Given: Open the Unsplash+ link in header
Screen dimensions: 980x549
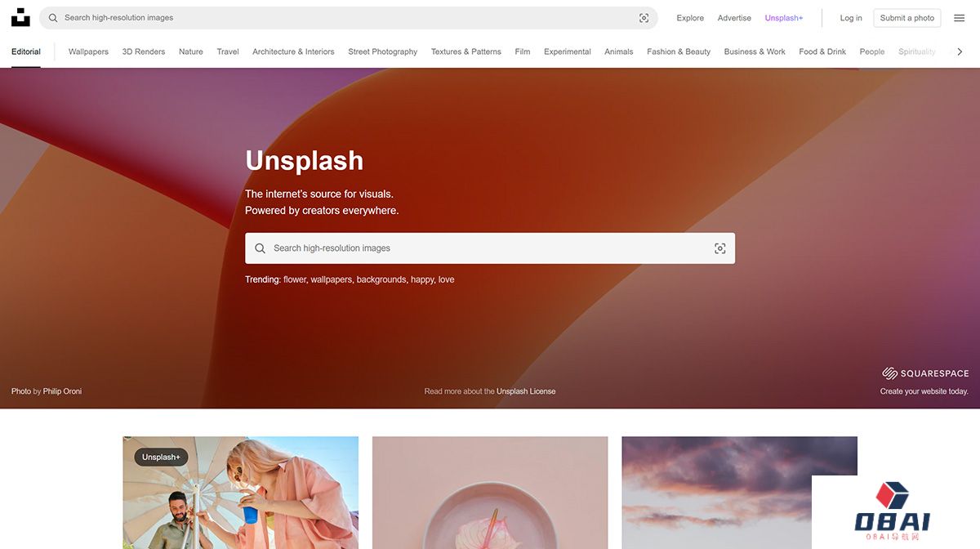Looking at the screenshot, I should [x=784, y=18].
